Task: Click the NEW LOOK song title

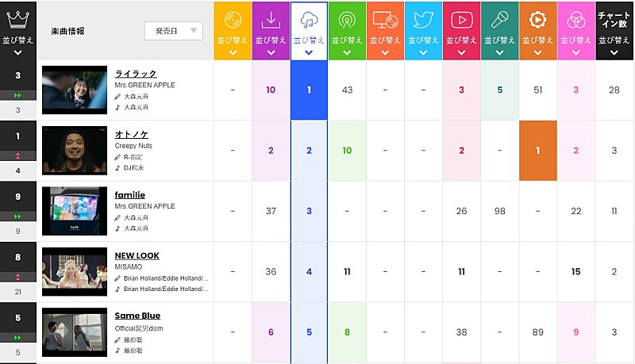Action: 137,255
